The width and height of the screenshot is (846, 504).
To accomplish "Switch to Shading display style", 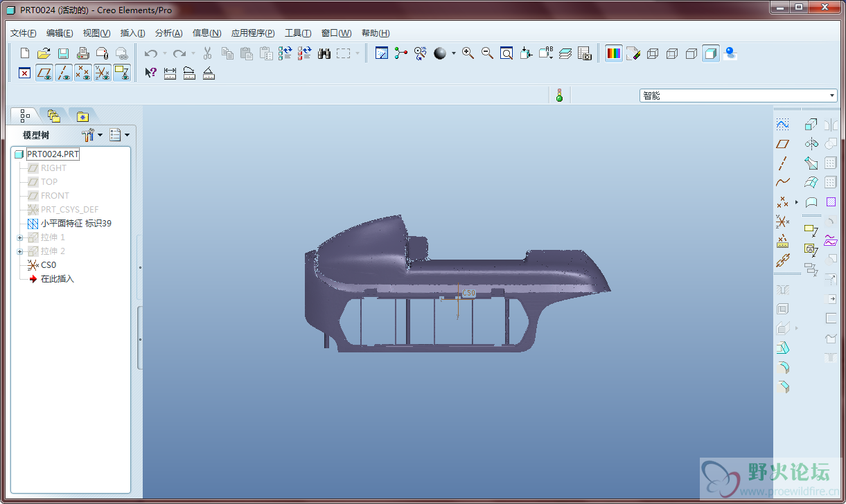I will pos(710,53).
